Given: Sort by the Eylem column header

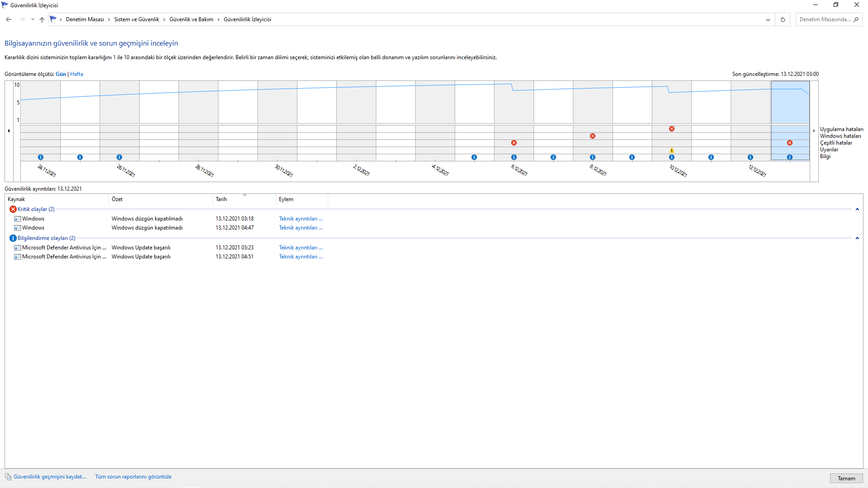Looking at the screenshot, I should [x=302, y=199].
